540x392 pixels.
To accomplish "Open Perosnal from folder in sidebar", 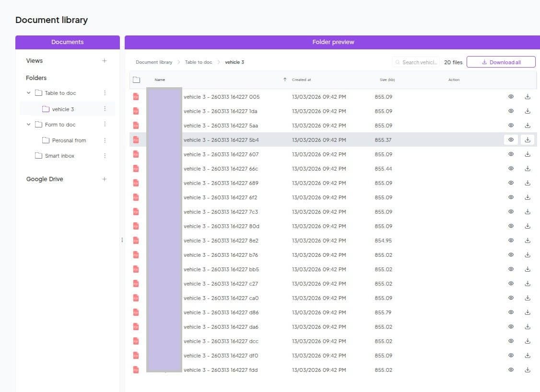I will 69,140.
